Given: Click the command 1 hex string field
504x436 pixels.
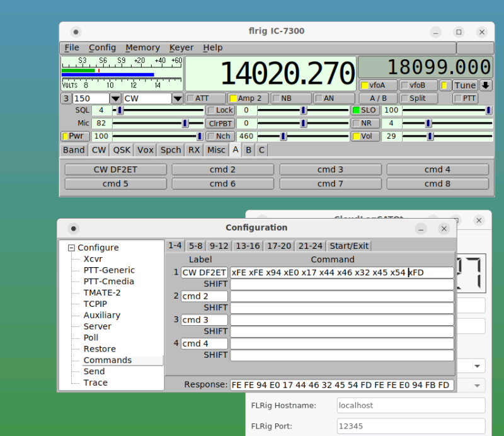Looking at the screenshot, I should tap(342, 273).
